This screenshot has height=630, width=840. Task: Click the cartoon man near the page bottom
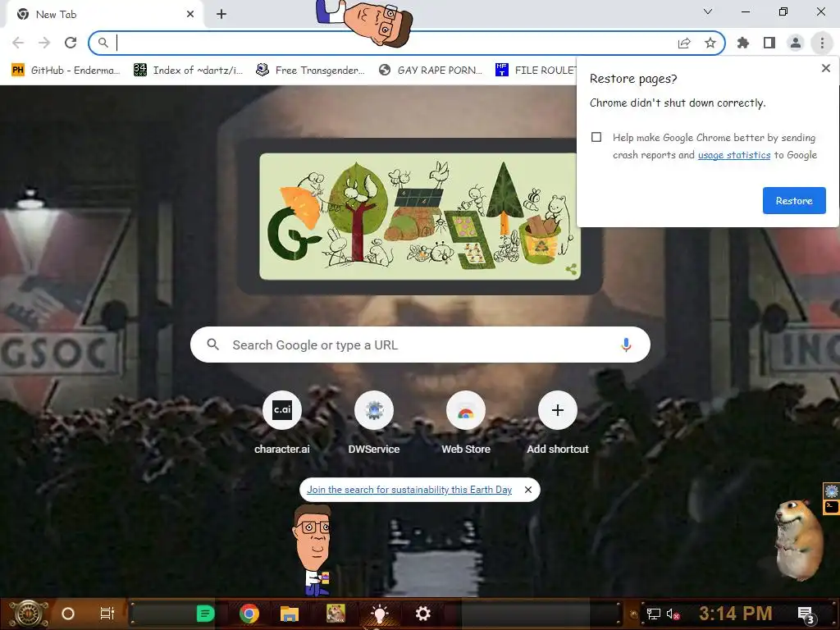[313, 550]
